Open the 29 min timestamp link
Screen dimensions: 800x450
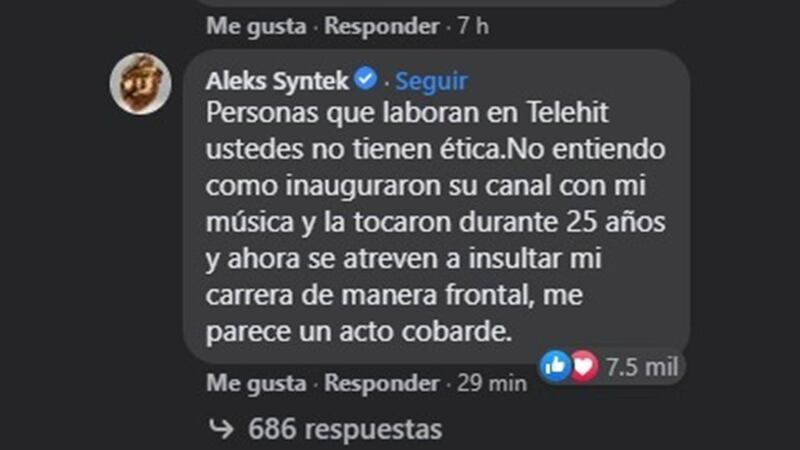tap(492, 383)
